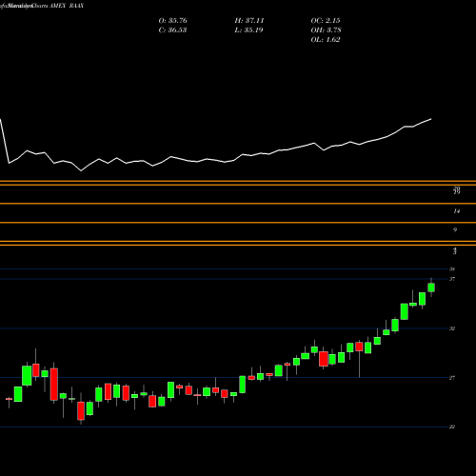
Task: Click the 14 label on indicator axis
Action: pos(456,211)
